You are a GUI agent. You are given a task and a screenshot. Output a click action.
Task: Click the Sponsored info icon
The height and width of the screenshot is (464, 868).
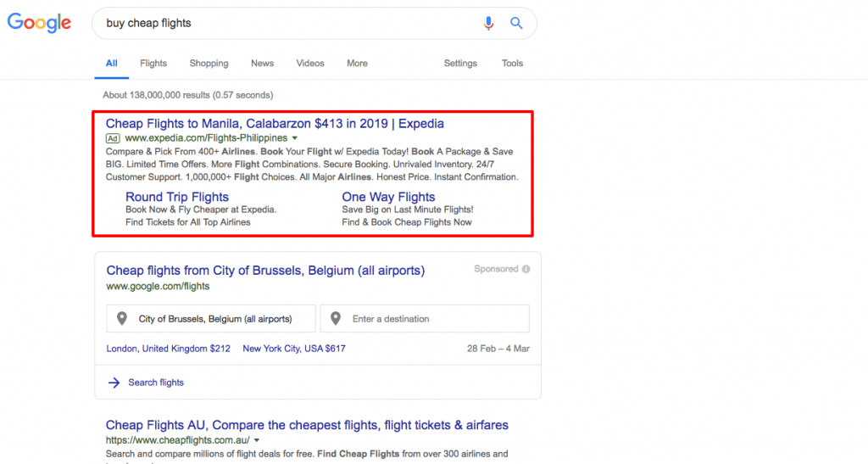[x=526, y=269]
